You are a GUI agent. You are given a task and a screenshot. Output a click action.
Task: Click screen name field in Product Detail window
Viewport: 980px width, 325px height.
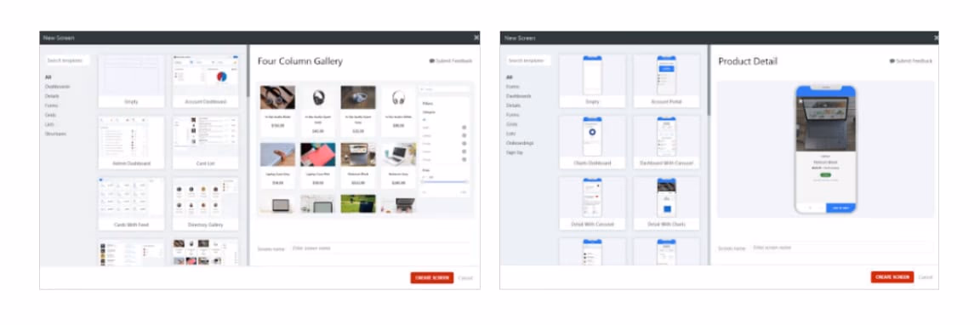(x=842, y=248)
